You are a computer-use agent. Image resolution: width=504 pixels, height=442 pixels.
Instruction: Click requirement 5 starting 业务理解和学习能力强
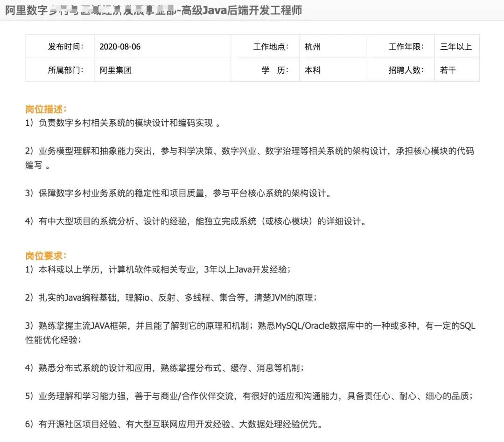(249, 396)
